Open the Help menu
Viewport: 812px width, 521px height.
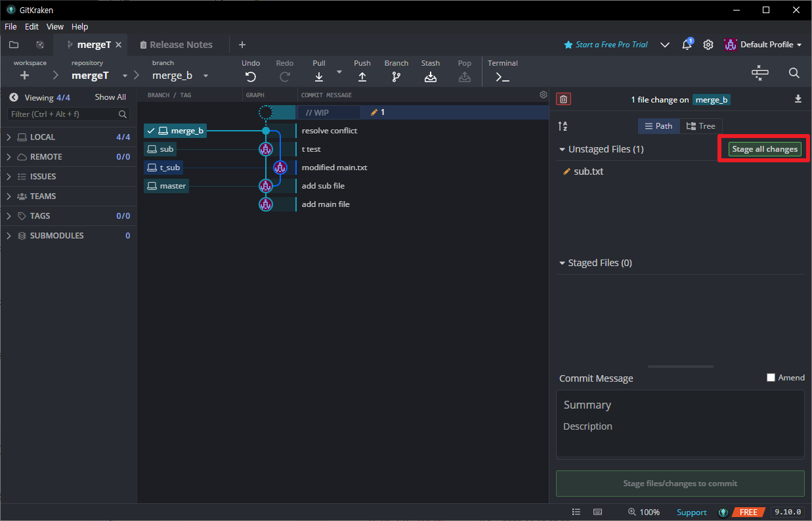(x=79, y=27)
